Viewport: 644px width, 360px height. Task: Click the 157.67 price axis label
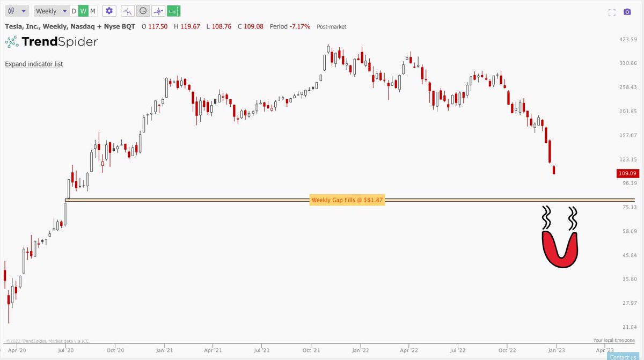[627, 135]
